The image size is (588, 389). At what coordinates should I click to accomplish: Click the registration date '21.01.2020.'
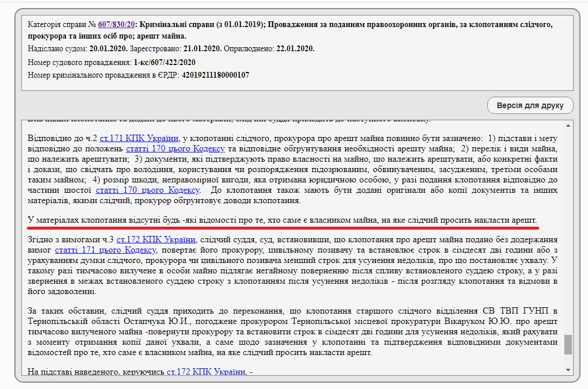[x=203, y=49]
